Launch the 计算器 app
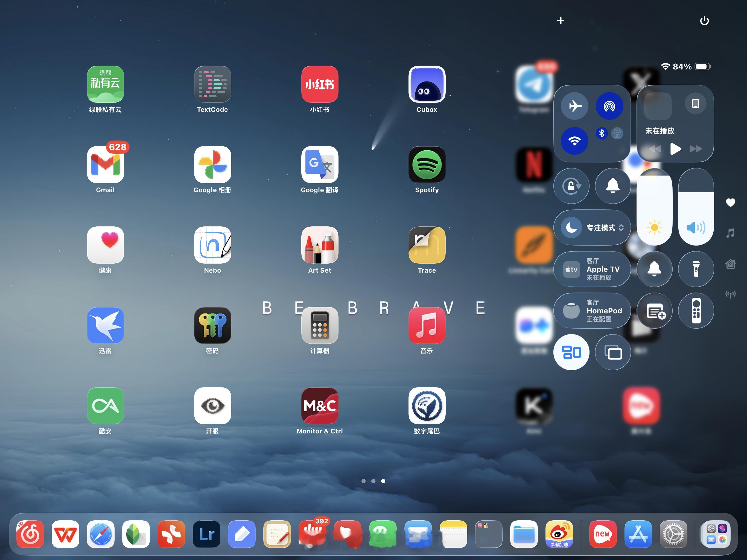The height and width of the screenshot is (560, 747). (x=319, y=326)
